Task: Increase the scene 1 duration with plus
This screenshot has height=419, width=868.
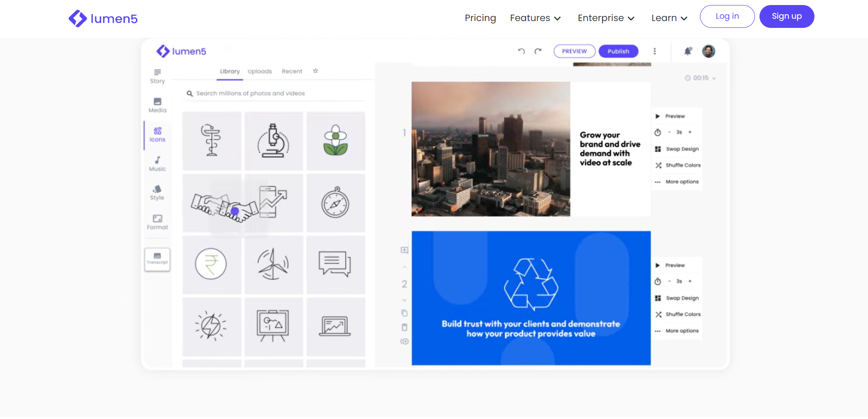Action: (690, 132)
